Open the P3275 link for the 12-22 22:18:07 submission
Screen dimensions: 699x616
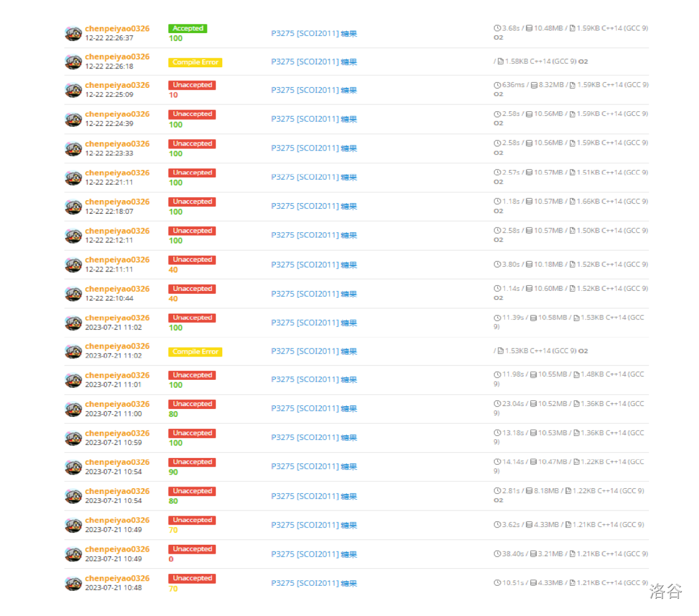[314, 206]
